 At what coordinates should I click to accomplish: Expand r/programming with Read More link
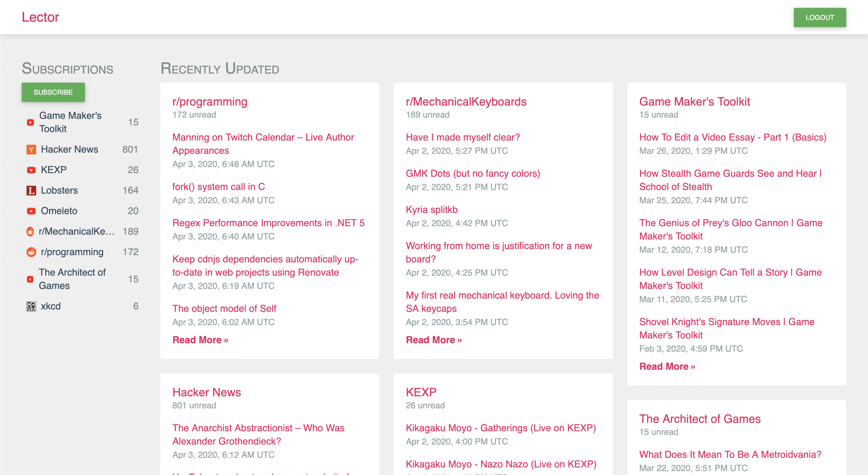coord(200,340)
